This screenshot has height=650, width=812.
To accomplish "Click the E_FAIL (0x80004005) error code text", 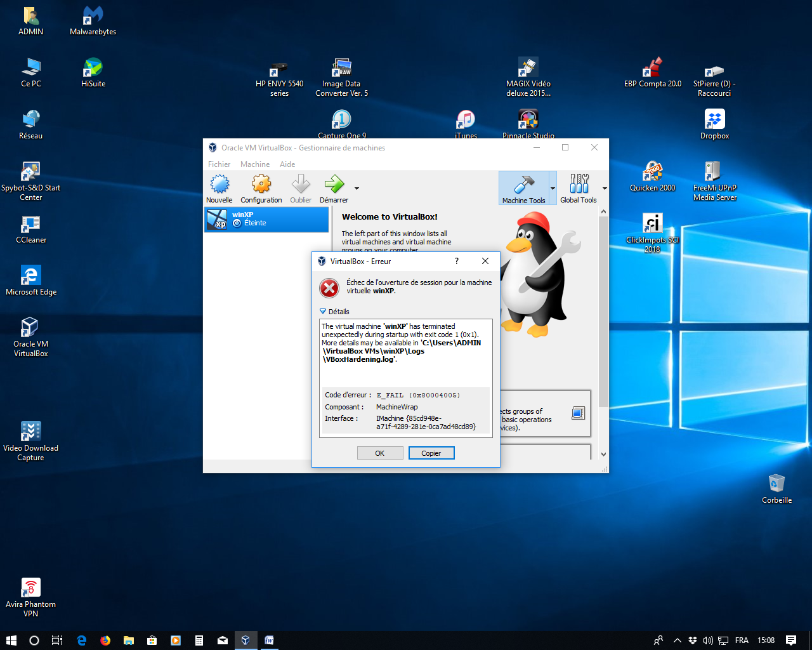I will pyautogui.click(x=418, y=395).
